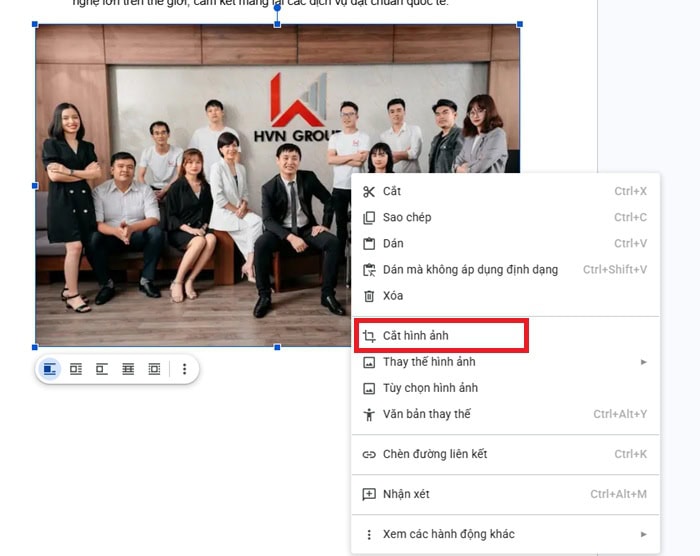Click the scissors icon next to Cắt
Viewport: 700px width, 556px height.
point(369,192)
